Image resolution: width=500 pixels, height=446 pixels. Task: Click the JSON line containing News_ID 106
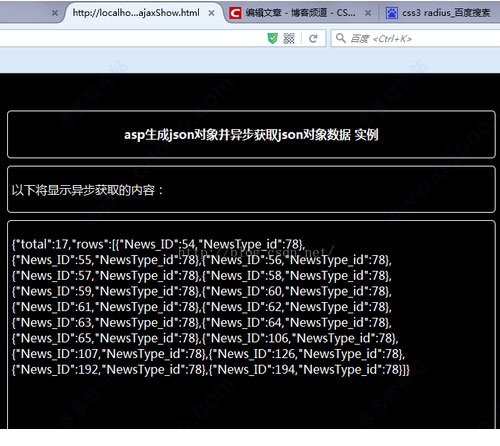205,338
